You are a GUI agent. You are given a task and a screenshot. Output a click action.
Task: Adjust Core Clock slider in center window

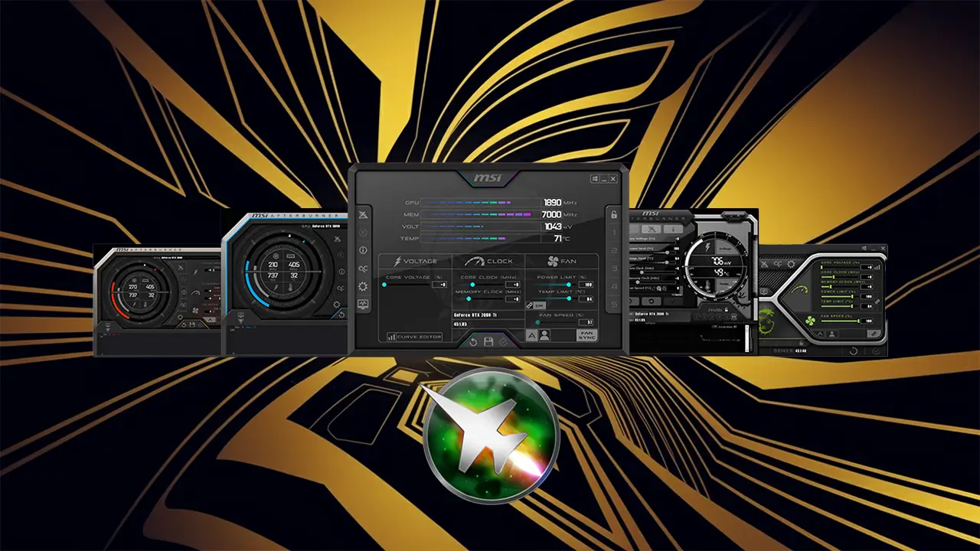click(x=481, y=285)
